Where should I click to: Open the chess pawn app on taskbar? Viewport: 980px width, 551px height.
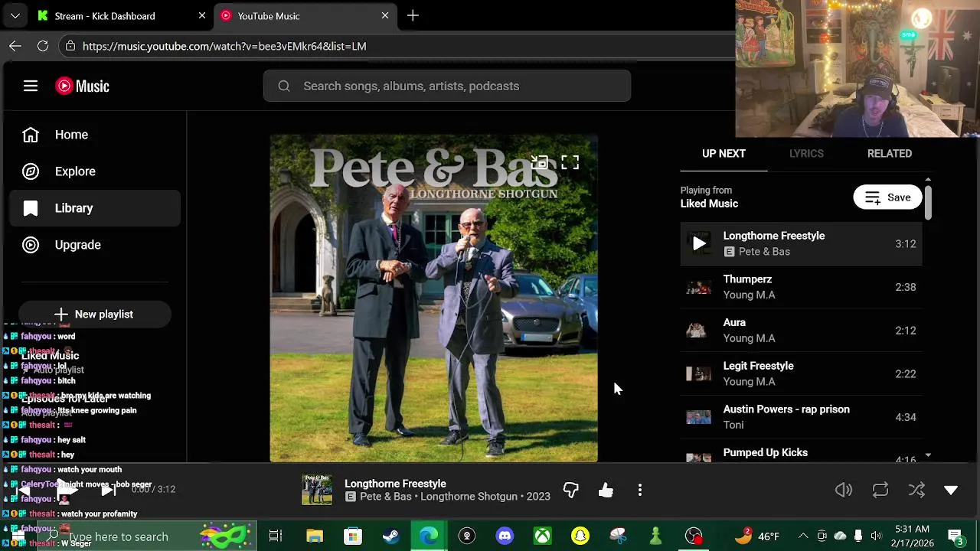656,536
